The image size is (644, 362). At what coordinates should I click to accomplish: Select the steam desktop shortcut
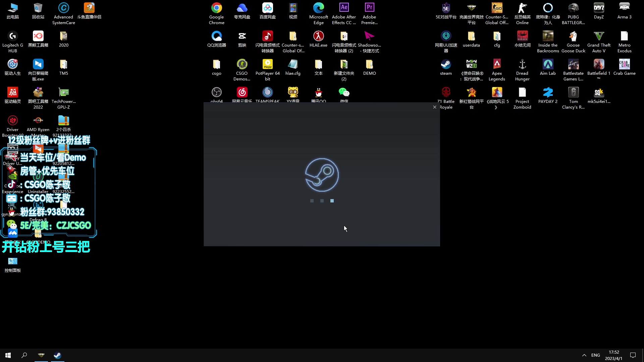[446, 64]
